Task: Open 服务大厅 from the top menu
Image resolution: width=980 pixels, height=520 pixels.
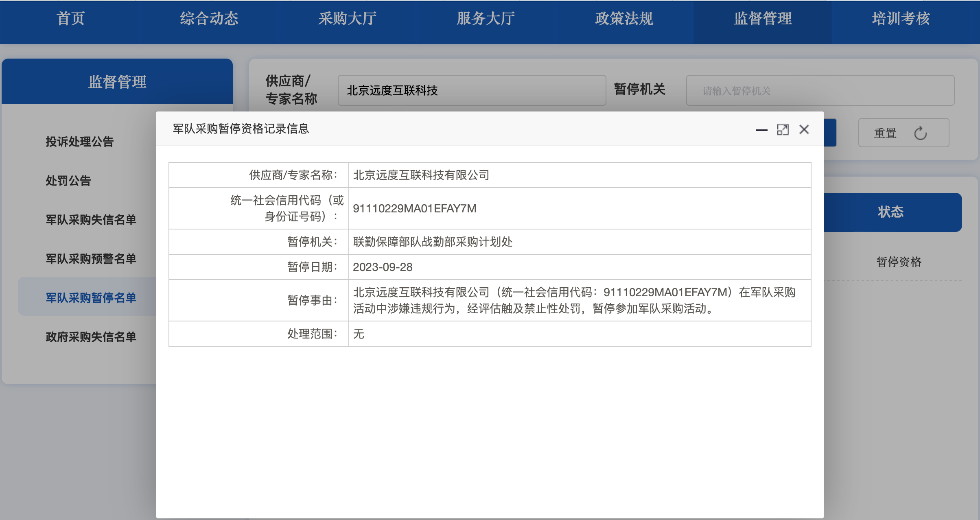Action: [x=486, y=19]
